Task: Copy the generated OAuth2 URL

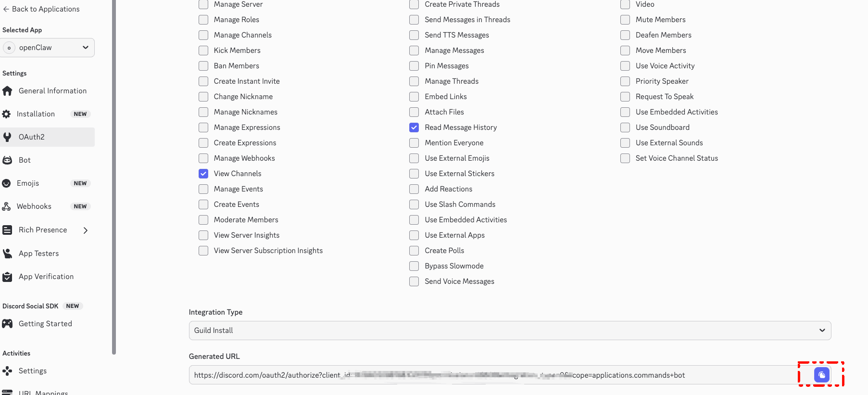Action: (x=821, y=375)
